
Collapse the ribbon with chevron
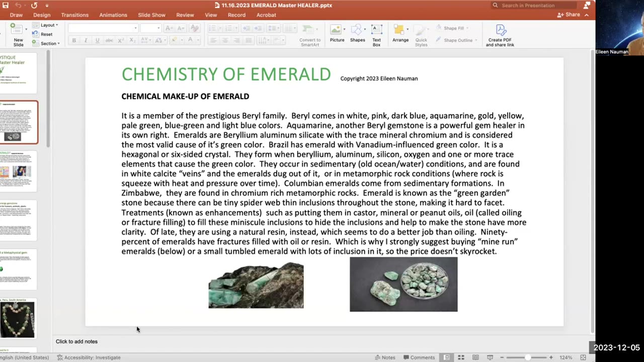tap(587, 15)
